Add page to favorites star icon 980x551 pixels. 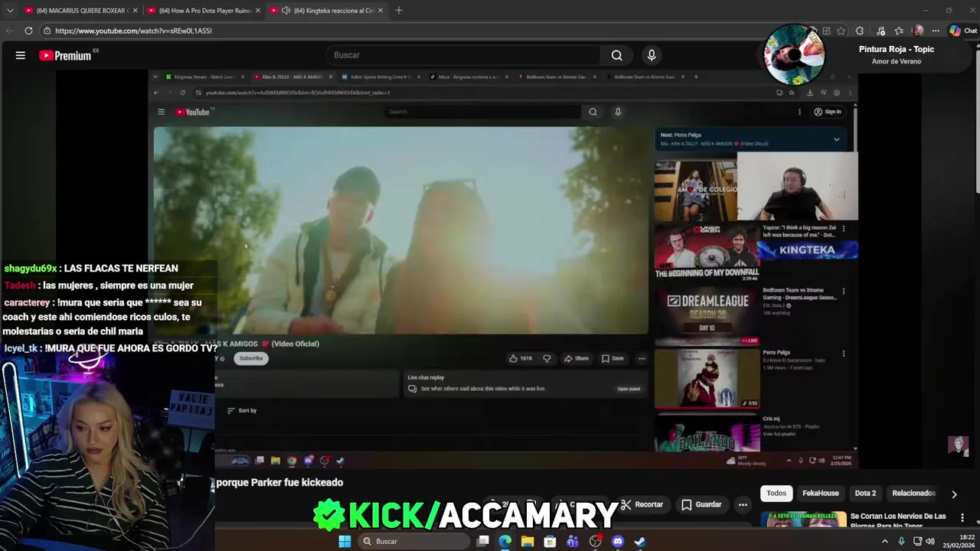pyautogui.click(x=841, y=31)
